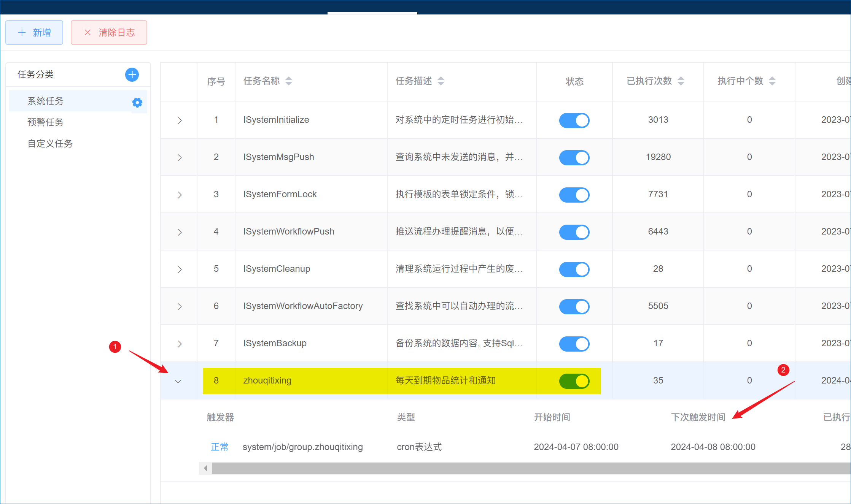
Task: Click trigger system/job/group.zhouqitixing
Action: pyautogui.click(x=303, y=447)
